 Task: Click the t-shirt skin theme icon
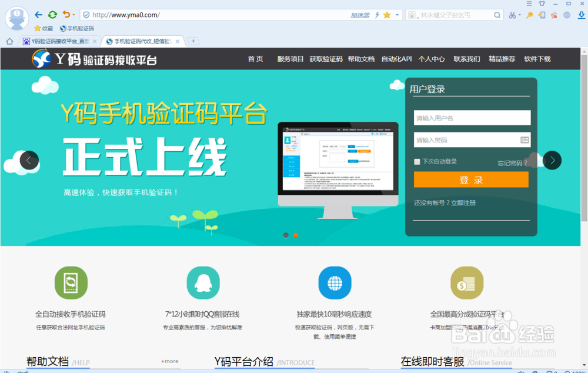[541, 4]
